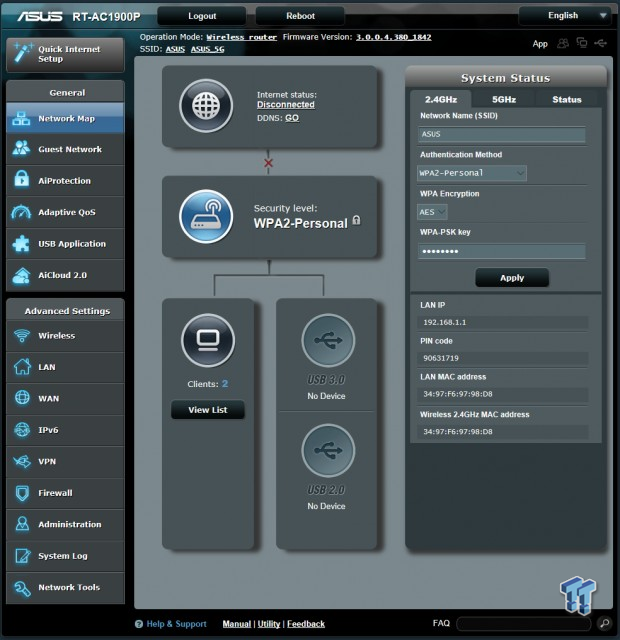Click the Wireless router operation mode link
This screenshot has height=640, width=620.
[x=241, y=37]
